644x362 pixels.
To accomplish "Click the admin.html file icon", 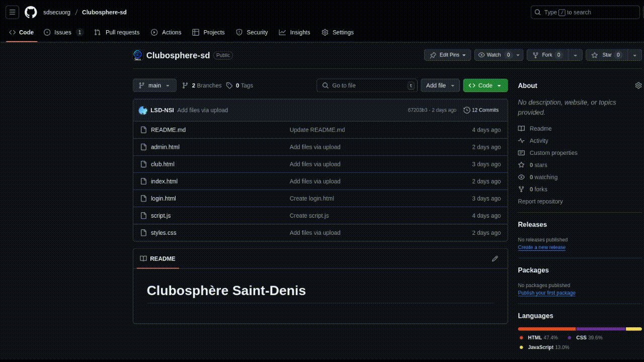I will point(143,147).
